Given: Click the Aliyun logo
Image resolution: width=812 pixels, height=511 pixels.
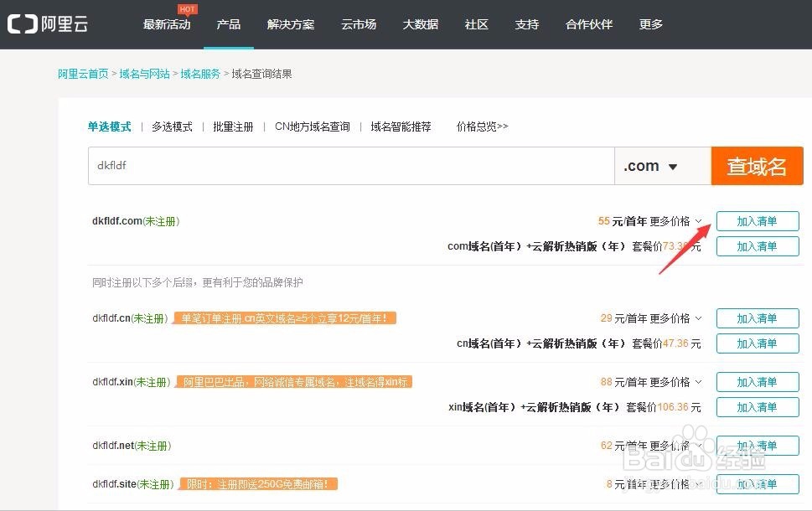Looking at the screenshot, I should click(x=48, y=23).
